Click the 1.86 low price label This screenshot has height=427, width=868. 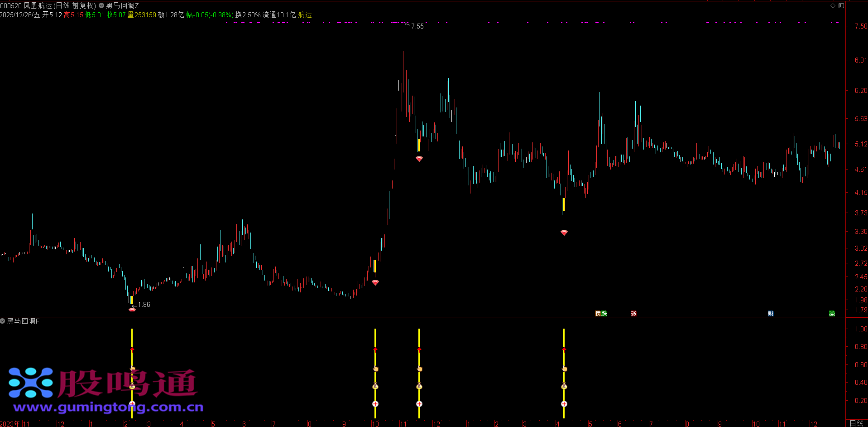coord(144,305)
